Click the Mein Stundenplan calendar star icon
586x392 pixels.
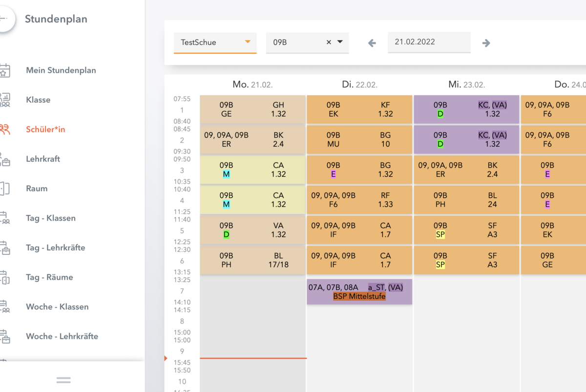[x=4, y=70]
